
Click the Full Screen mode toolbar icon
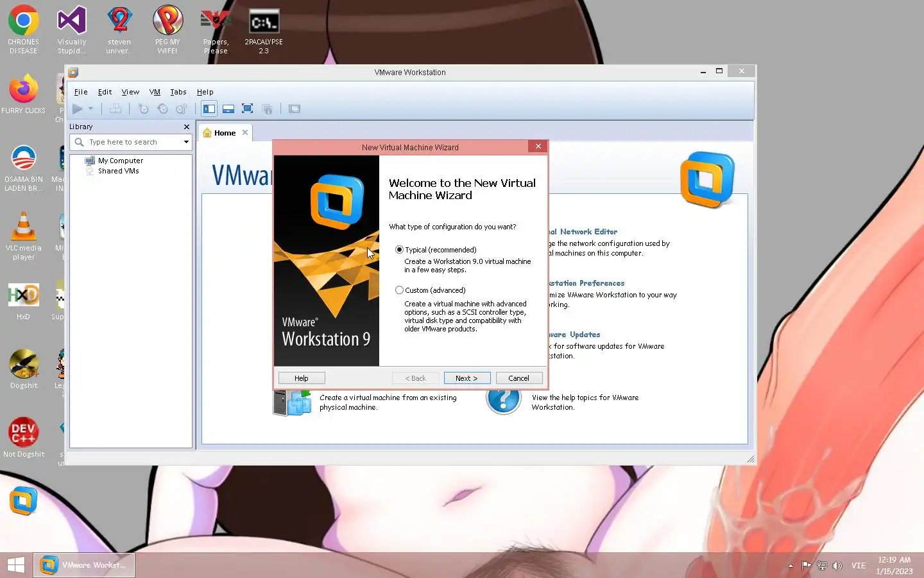247,109
